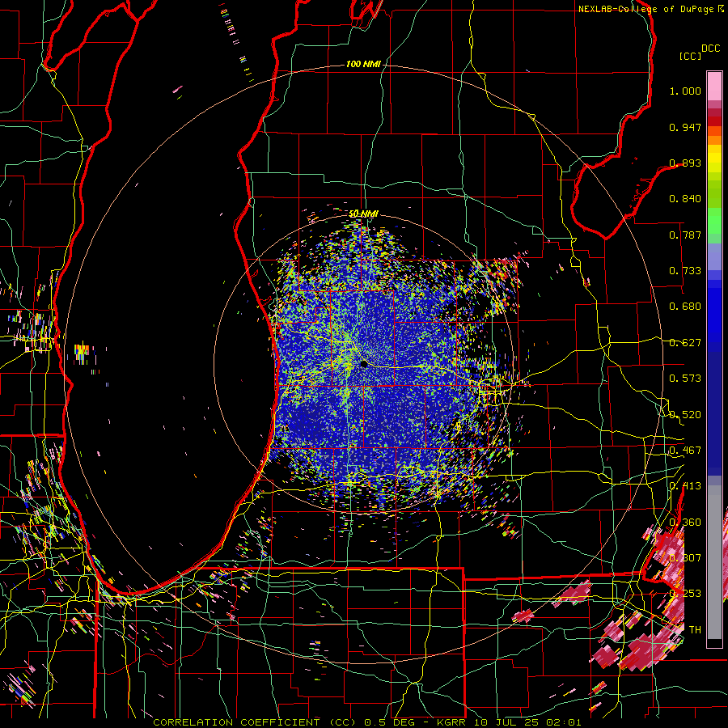728x728 pixels.
Task: Click the 0.307 legend value
Action: [x=685, y=558]
